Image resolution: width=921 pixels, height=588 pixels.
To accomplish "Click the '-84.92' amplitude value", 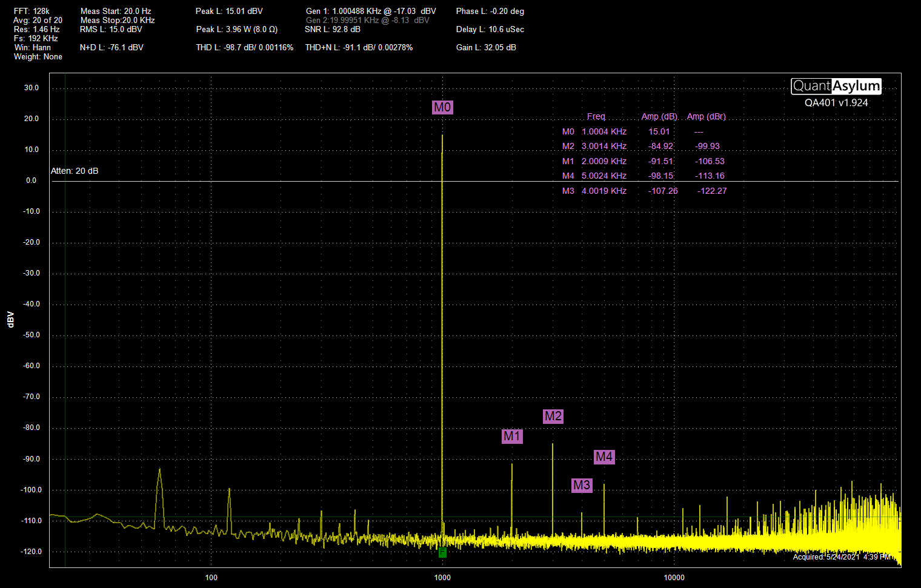I will click(660, 146).
